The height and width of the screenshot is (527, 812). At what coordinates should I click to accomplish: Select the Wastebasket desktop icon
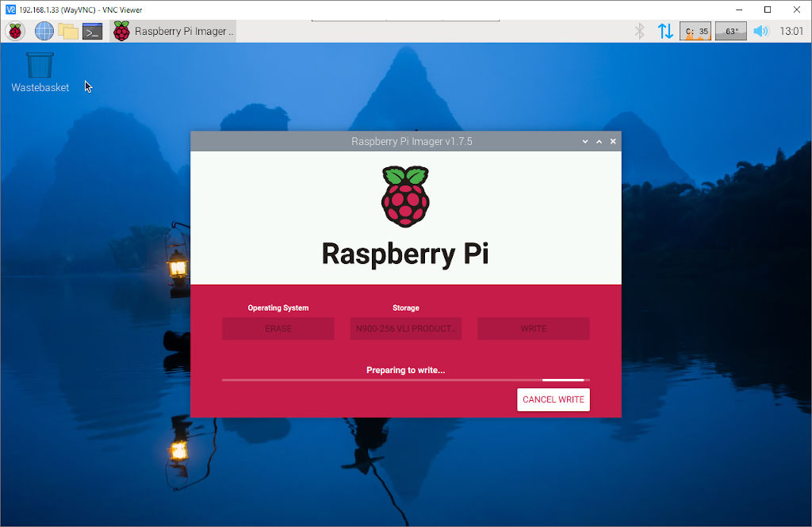tap(40, 72)
